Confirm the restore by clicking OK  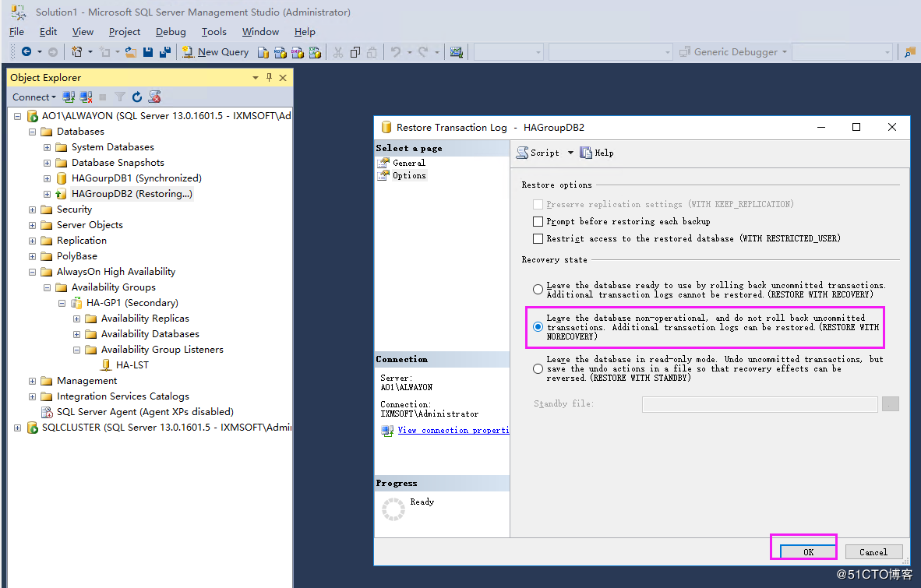pyautogui.click(x=803, y=550)
